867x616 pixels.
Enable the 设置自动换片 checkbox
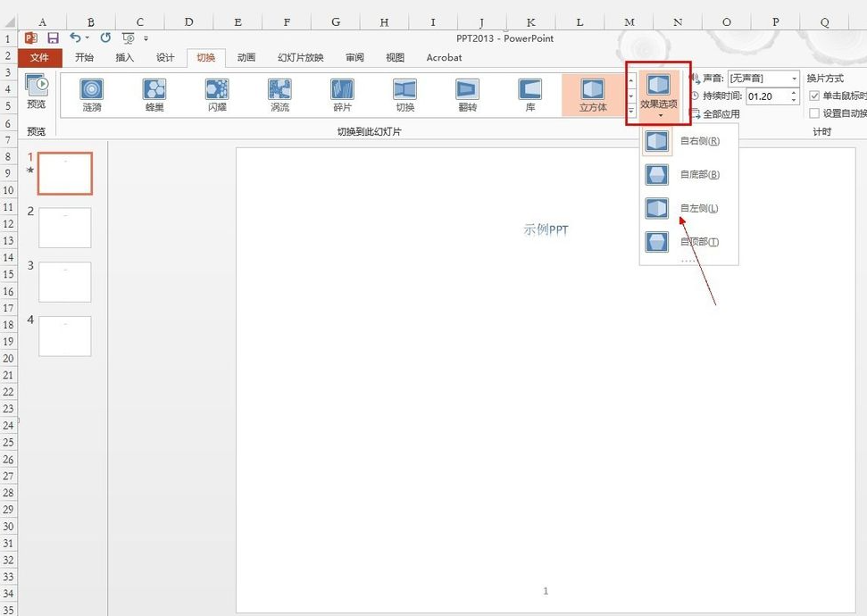tap(814, 113)
